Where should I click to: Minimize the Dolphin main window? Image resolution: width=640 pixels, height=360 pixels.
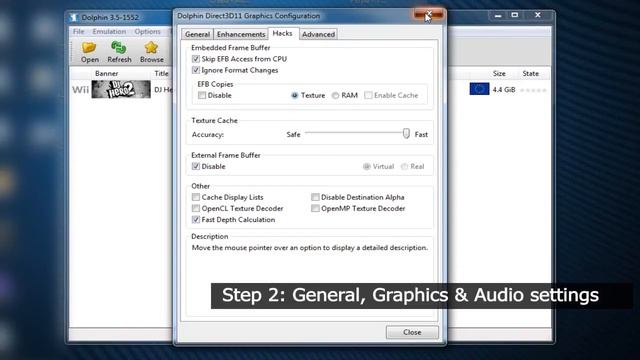(498, 16)
